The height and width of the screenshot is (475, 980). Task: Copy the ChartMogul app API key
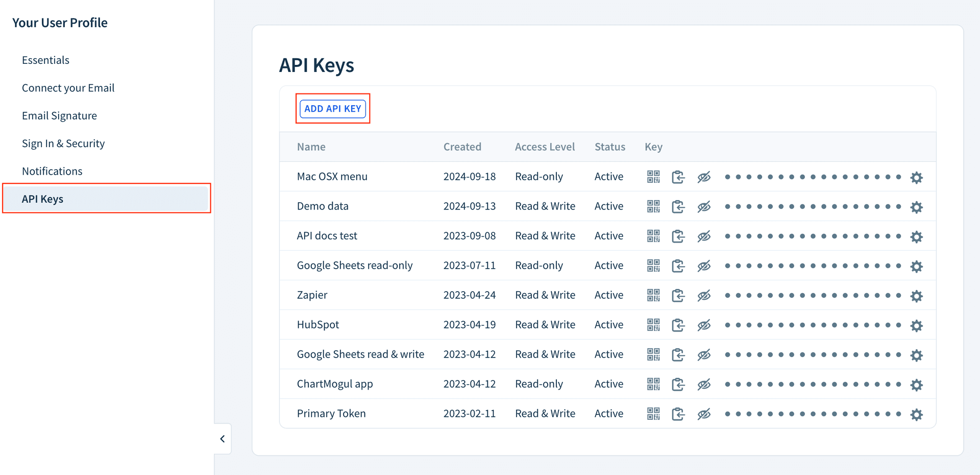click(x=678, y=384)
